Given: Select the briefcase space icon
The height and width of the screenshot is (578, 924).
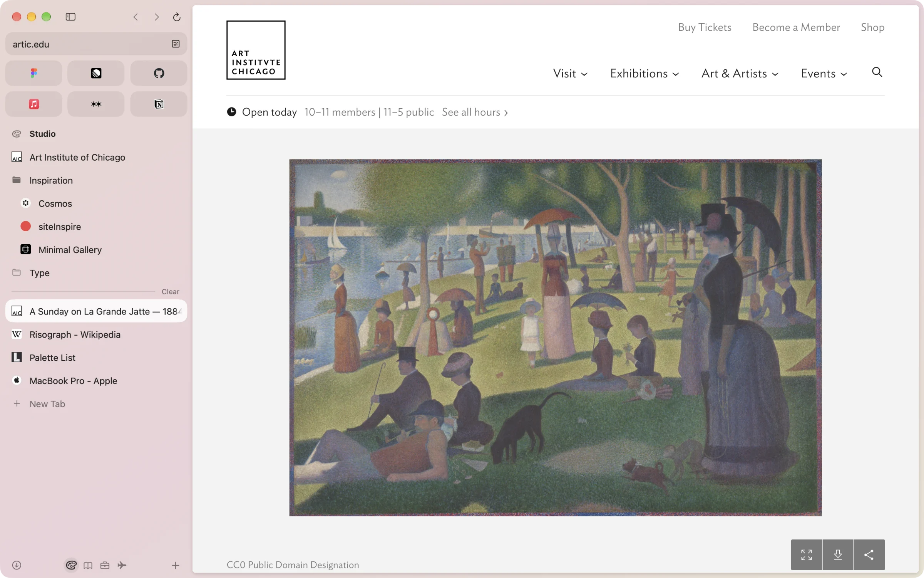Looking at the screenshot, I should click(x=105, y=565).
